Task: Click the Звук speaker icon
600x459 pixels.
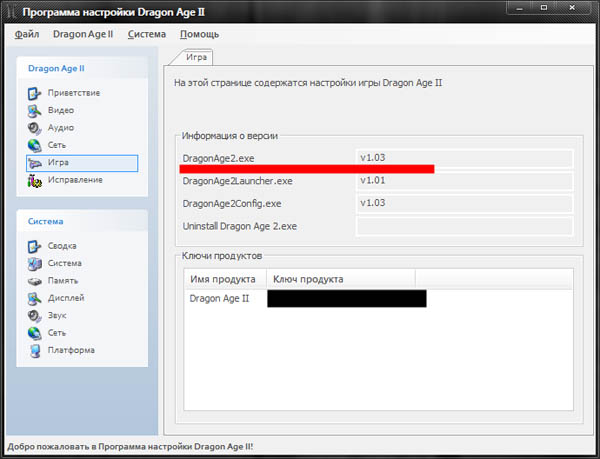Action: 34,316
